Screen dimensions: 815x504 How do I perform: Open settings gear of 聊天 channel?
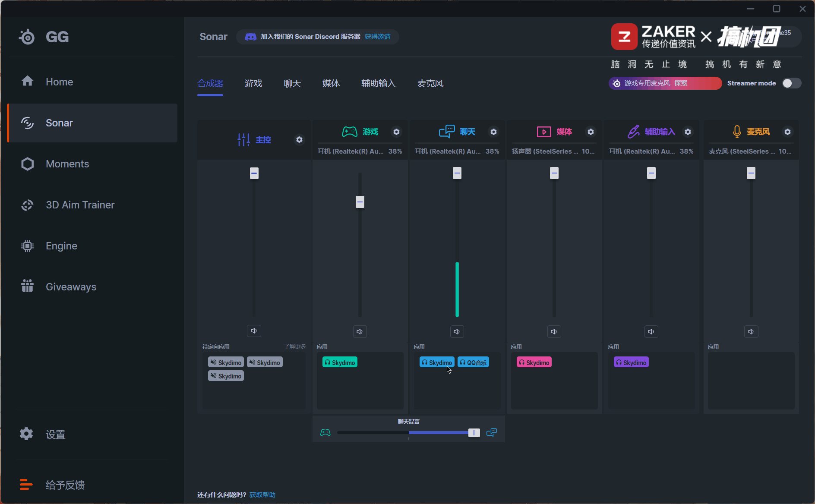coord(493,132)
